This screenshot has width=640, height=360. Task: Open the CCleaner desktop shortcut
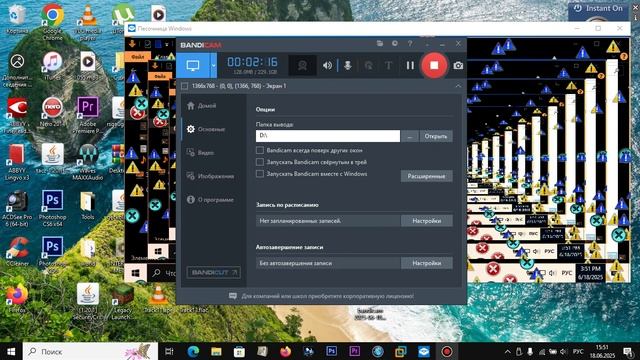[17, 251]
